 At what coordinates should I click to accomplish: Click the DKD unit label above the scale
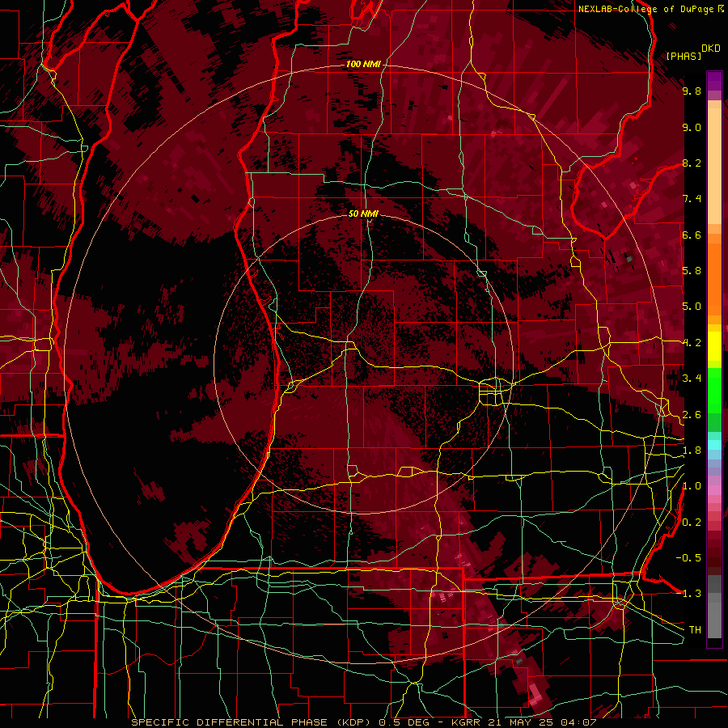pyautogui.click(x=711, y=49)
